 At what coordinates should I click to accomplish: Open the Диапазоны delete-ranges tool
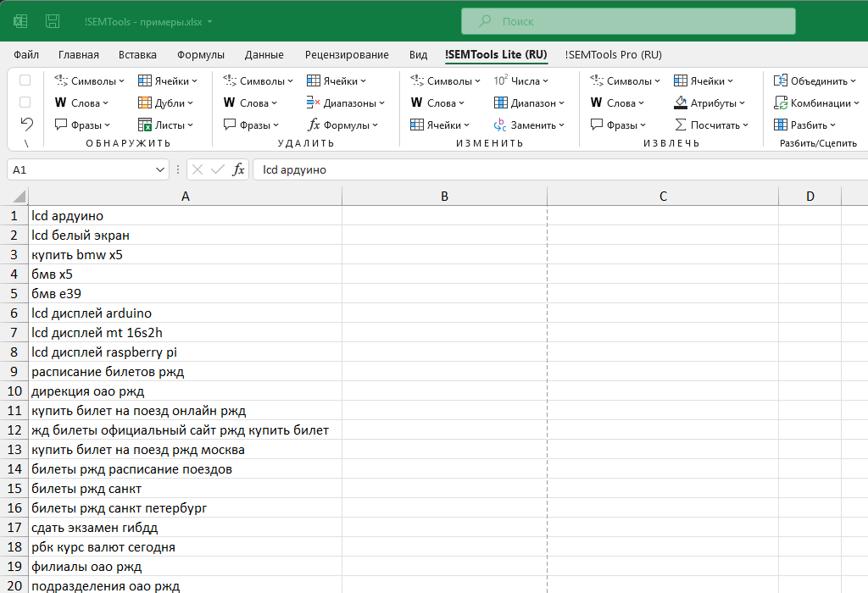coord(346,103)
